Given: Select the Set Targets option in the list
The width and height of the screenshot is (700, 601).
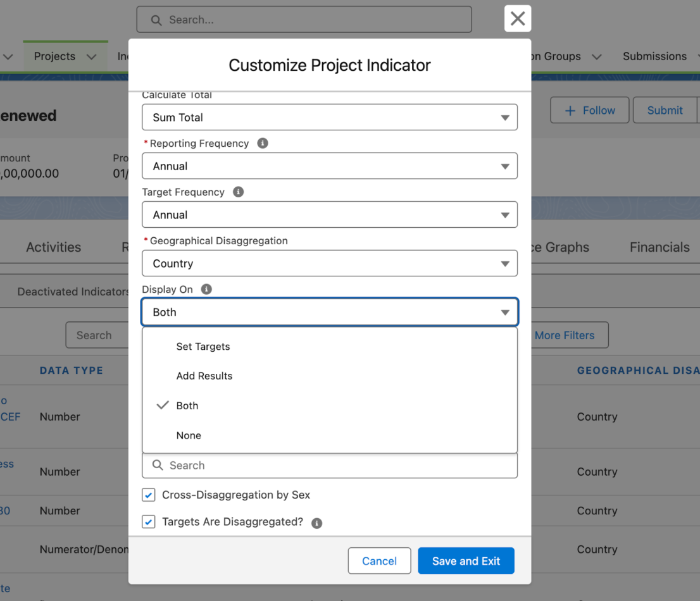Looking at the screenshot, I should click(x=203, y=346).
